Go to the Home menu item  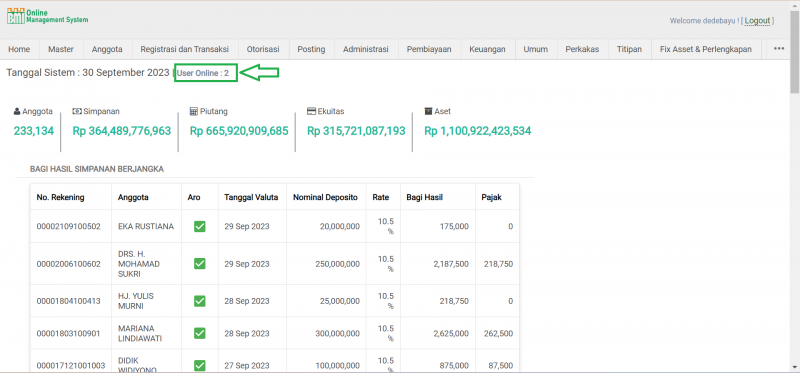click(19, 49)
